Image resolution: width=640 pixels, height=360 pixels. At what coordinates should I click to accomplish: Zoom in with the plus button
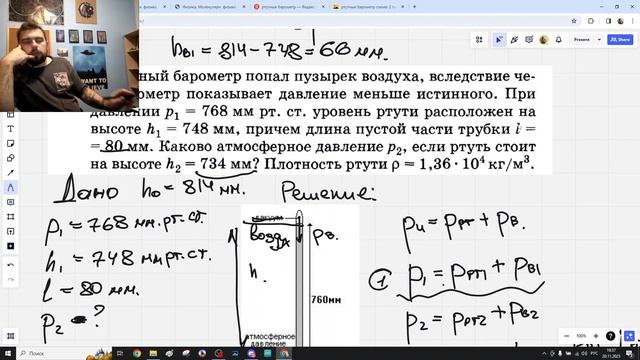[x=596, y=336]
